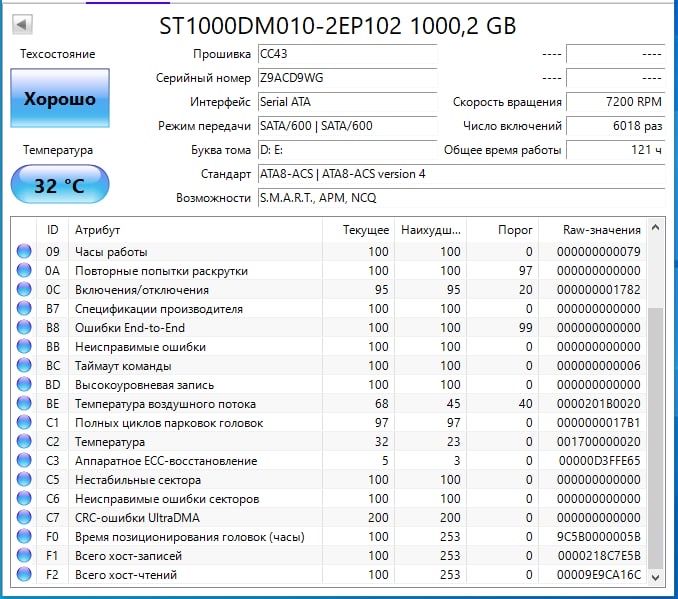678x599 pixels.
Task: Click the status orb for C7 CRC-ошибки UltraDMA
Action: coord(24,518)
